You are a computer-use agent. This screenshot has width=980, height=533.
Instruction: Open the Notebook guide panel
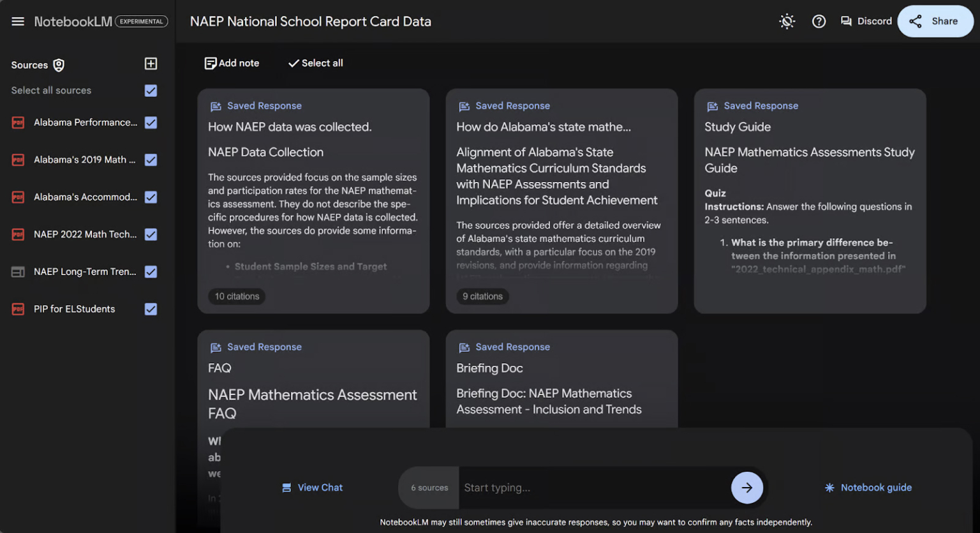(868, 488)
